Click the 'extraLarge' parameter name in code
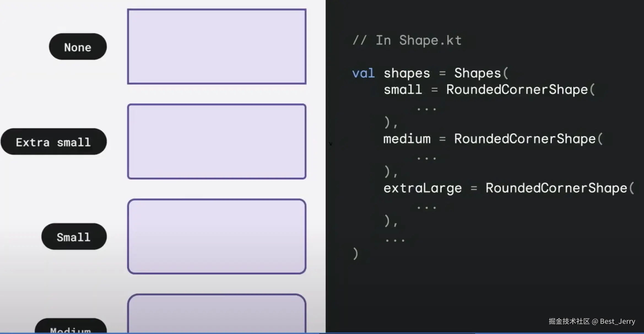 coord(423,188)
